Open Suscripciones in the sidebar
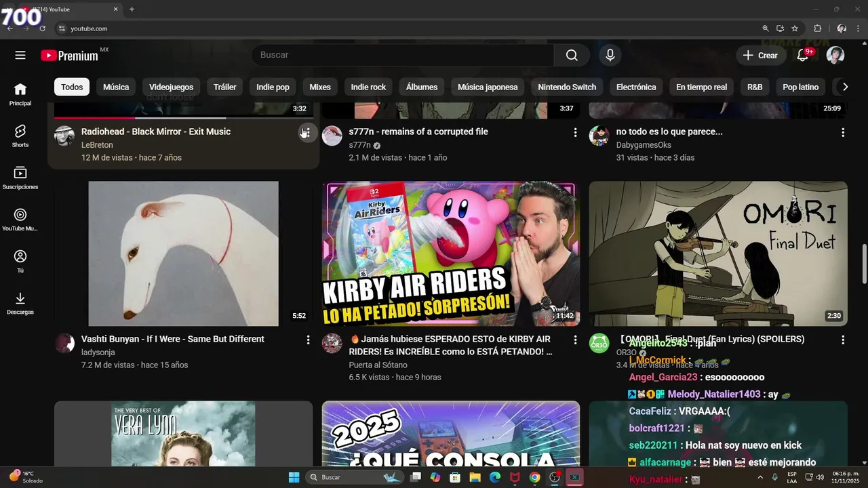The width and height of the screenshot is (868, 488). coord(20,178)
